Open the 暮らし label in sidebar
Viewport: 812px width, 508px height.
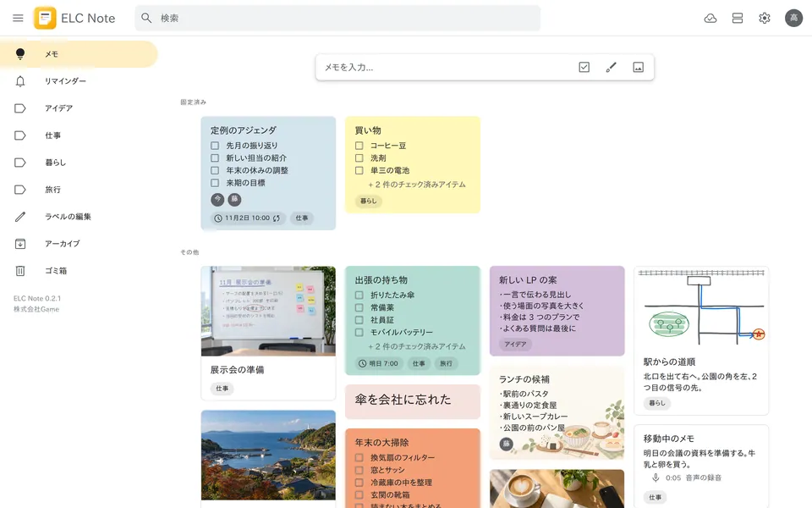(x=79, y=163)
